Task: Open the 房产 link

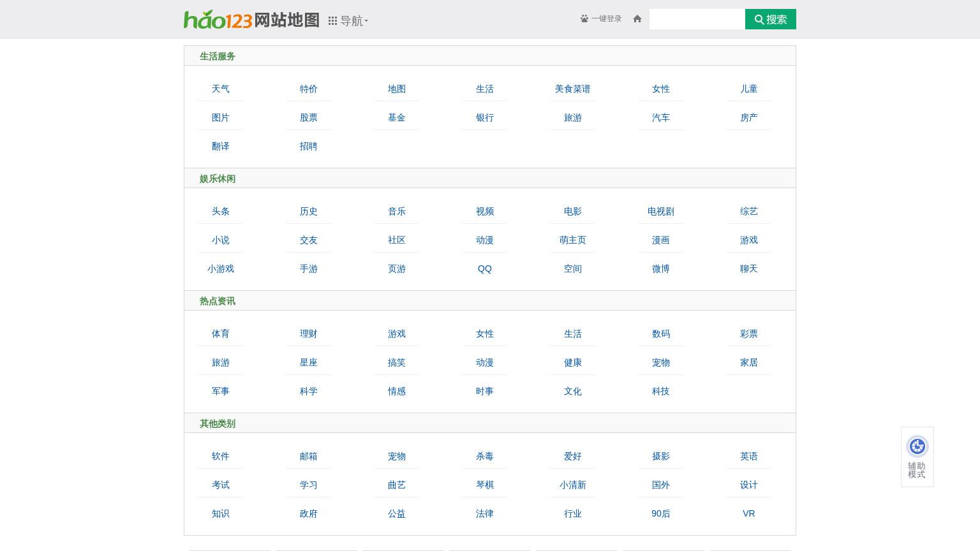Action: pos(749,117)
